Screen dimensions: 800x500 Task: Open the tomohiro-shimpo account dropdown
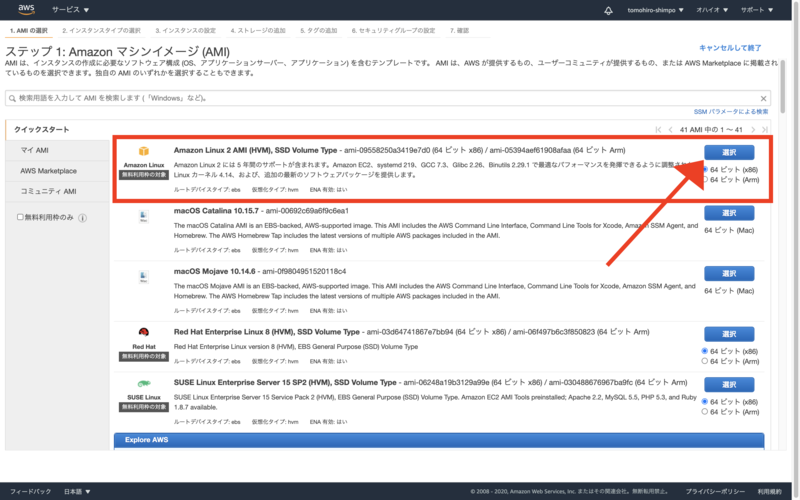pyautogui.click(x=655, y=10)
